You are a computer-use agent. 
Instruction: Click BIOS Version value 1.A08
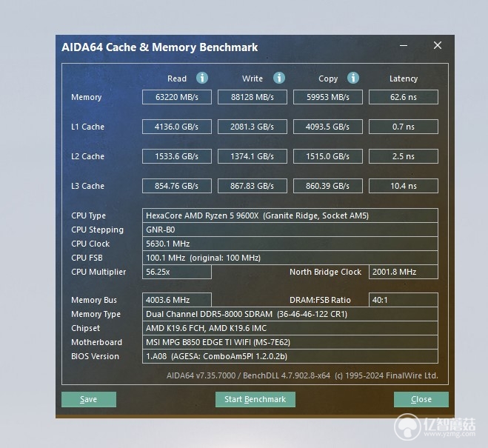[x=290, y=356]
